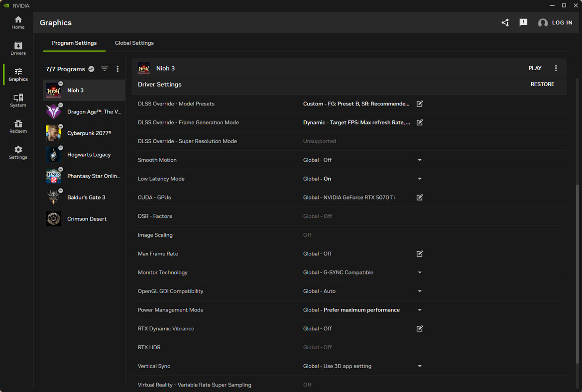The image size is (582, 392).
Task: Open the Drivers section in sidebar
Action: pos(18,48)
